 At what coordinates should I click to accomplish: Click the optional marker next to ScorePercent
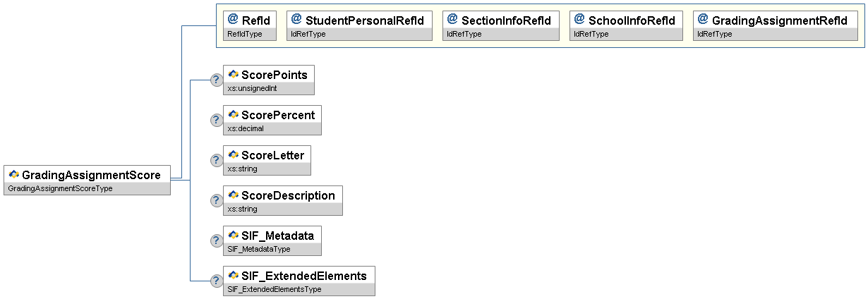(217, 120)
